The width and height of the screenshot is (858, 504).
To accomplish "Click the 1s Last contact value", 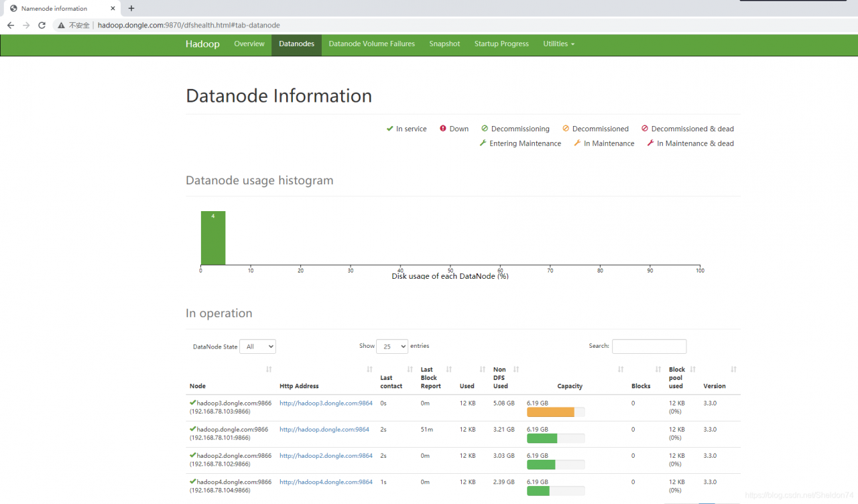I will (383, 482).
